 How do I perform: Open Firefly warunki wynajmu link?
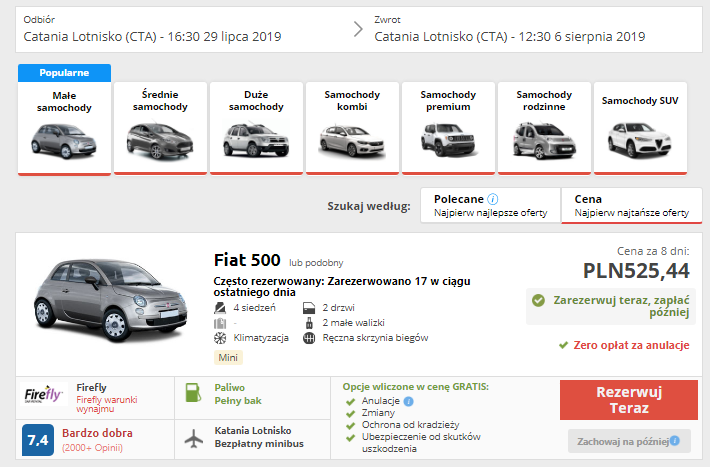pos(106,404)
